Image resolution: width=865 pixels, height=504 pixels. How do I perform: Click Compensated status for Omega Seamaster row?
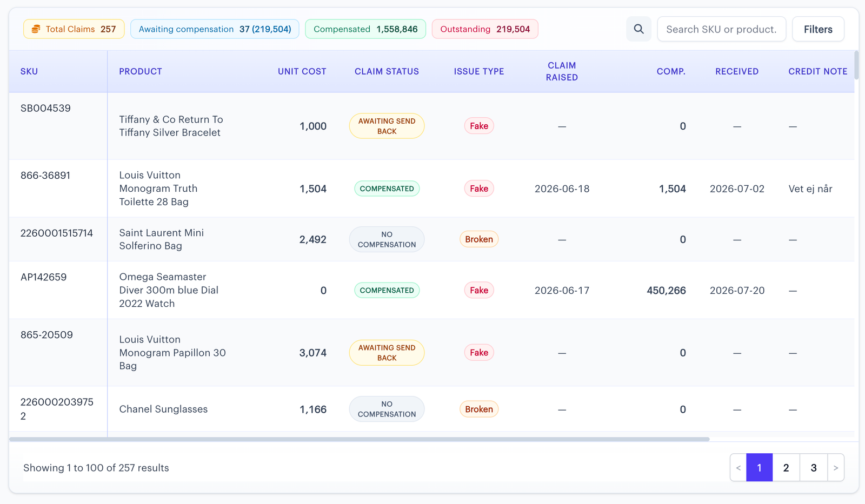pyautogui.click(x=387, y=290)
